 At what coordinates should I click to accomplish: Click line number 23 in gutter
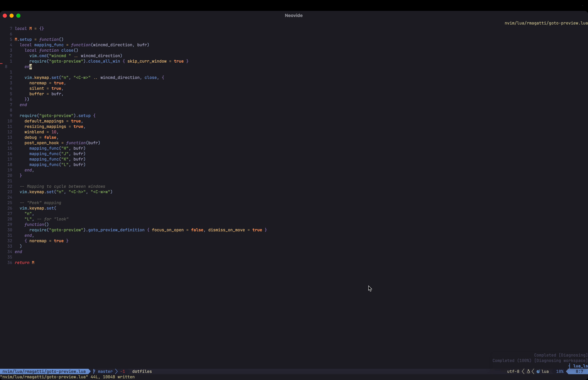click(x=10, y=192)
